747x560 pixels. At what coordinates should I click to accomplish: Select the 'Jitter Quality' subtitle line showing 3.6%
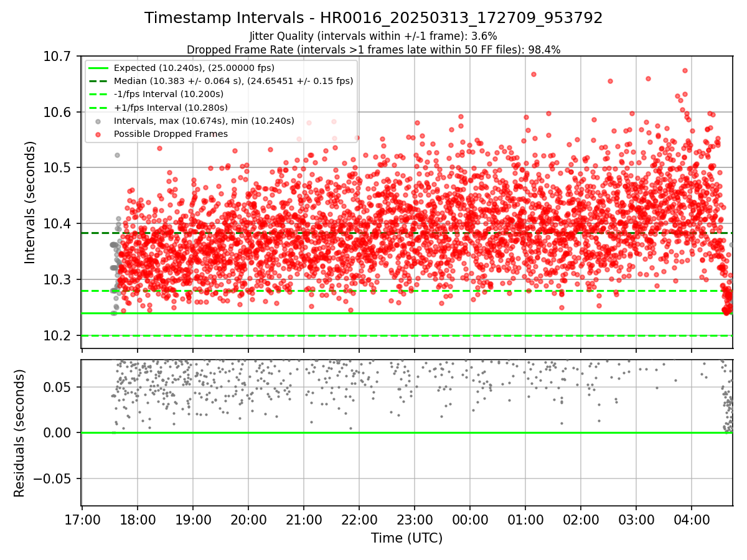[x=374, y=36]
